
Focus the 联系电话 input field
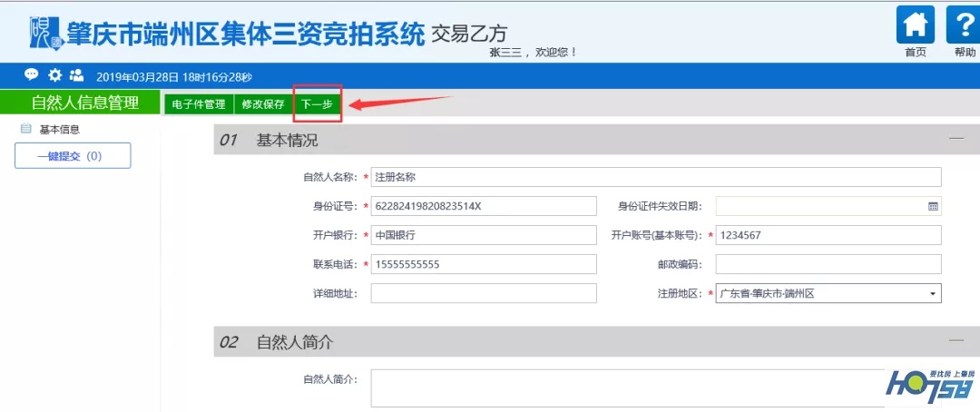click(484, 264)
